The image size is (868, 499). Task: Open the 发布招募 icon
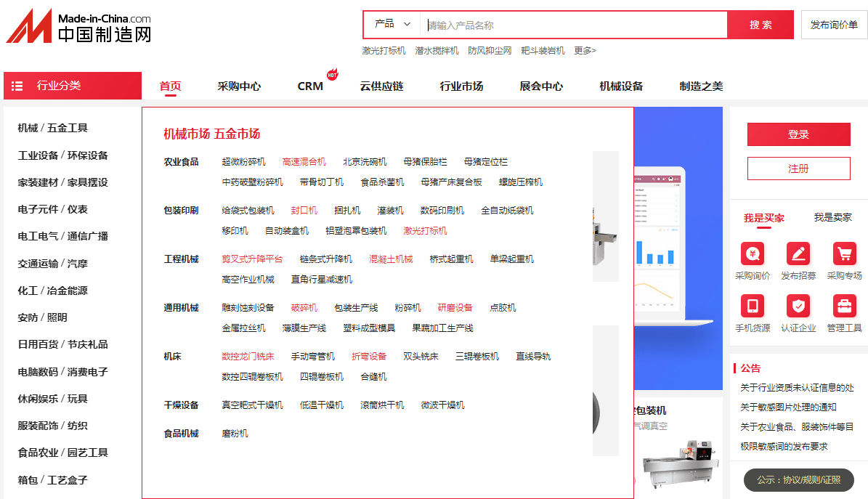(798, 253)
